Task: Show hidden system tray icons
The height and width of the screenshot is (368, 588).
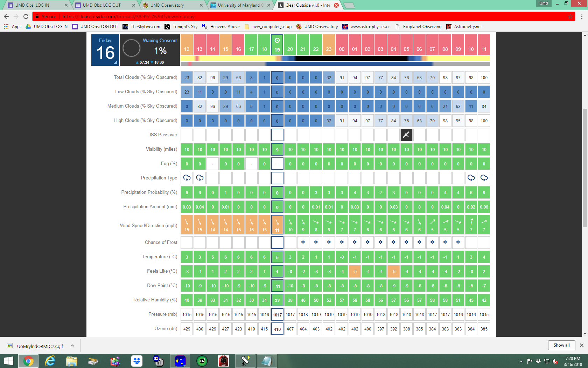Action: 521,361
